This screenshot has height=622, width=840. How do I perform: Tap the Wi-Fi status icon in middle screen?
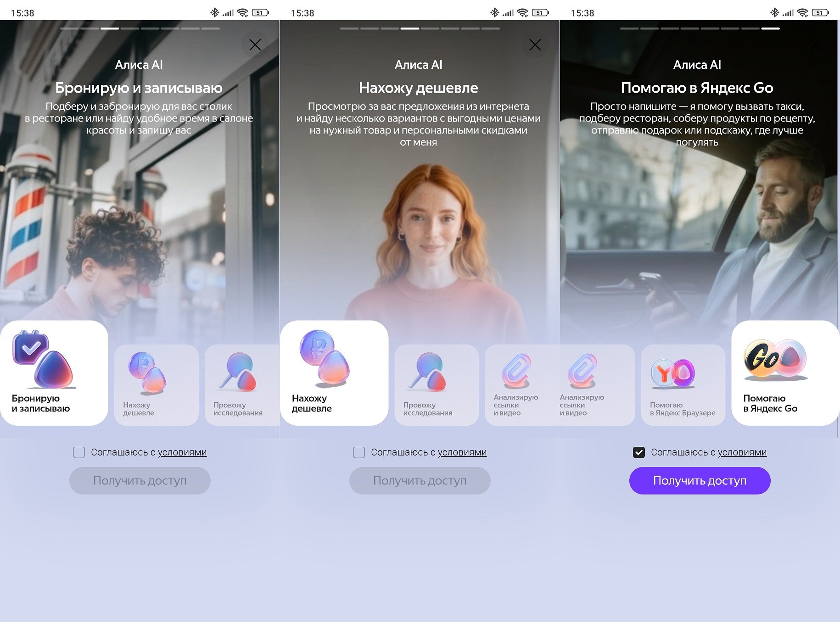522,13
